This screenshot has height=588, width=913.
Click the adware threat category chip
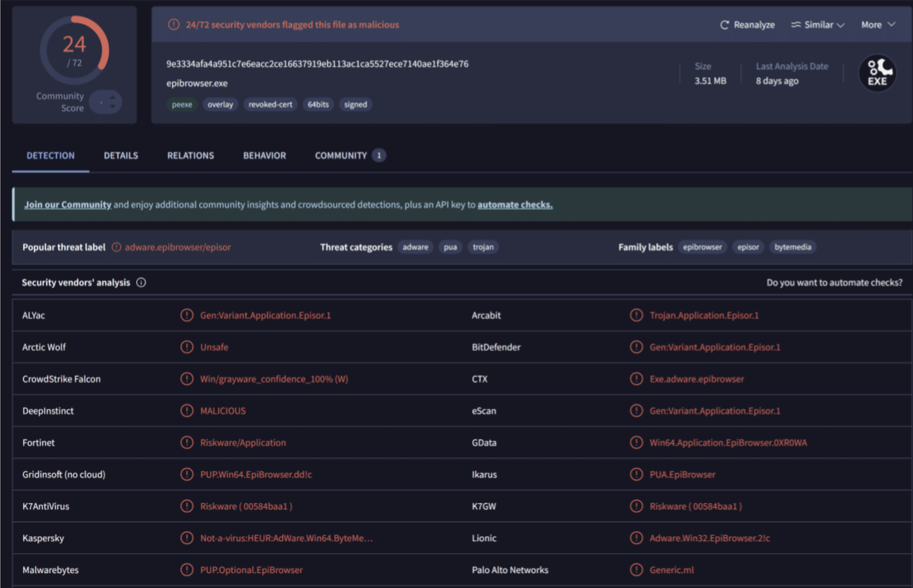(x=415, y=247)
